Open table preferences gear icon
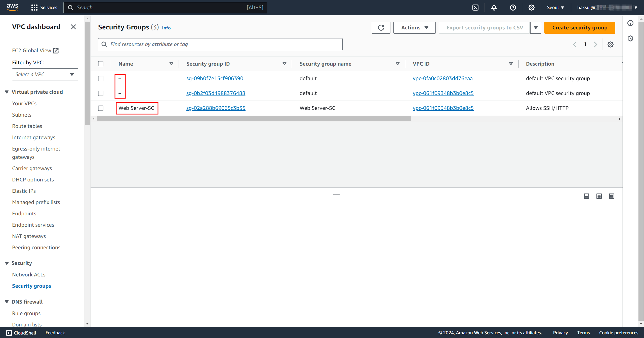Screen dimensions: 644x338 [x=611, y=44]
